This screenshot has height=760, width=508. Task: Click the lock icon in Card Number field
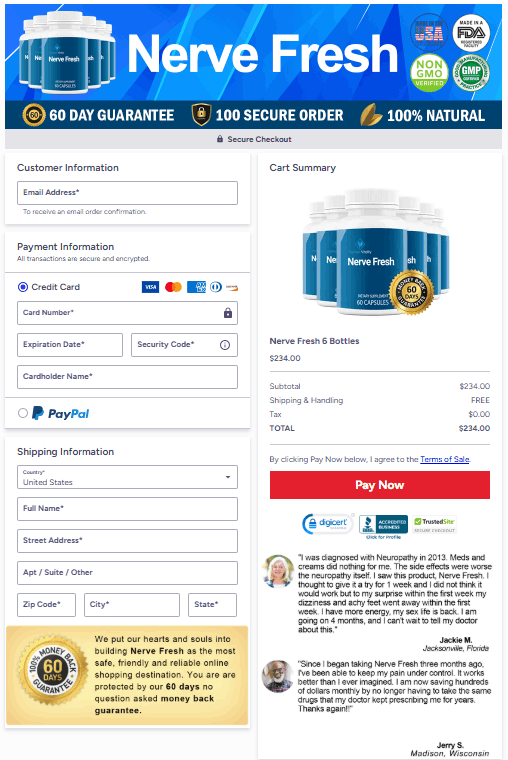click(228, 313)
